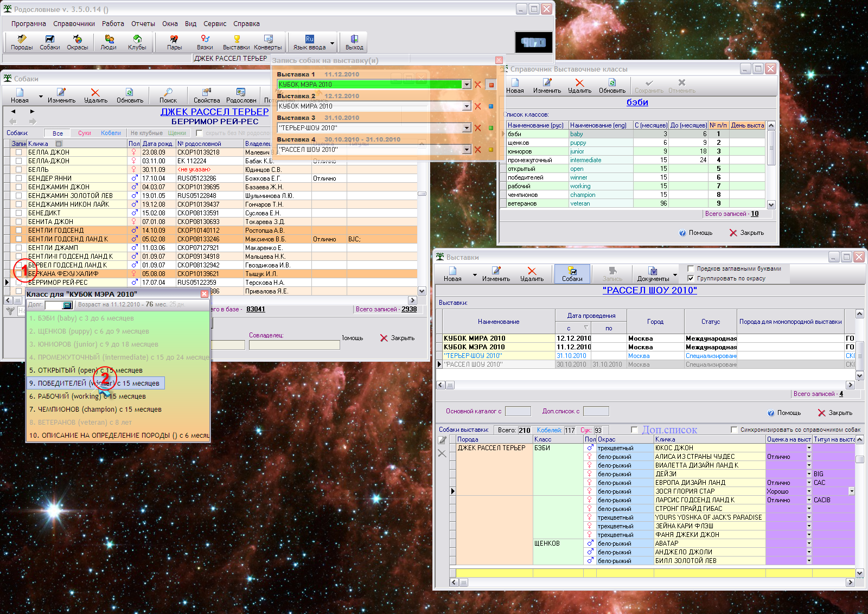868x614 pixels.
Task: Click Новая in Выставочные классы window
Action: click(515, 86)
